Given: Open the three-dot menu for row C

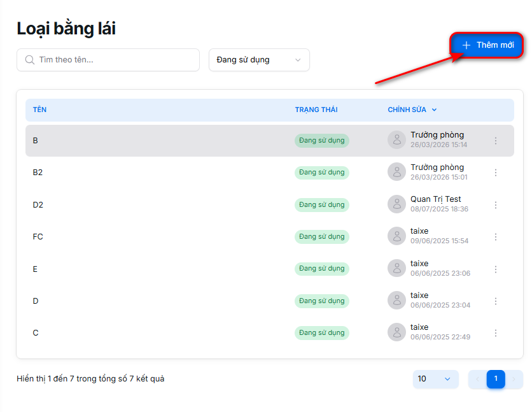Looking at the screenshot, I should (x=496, y=333).
